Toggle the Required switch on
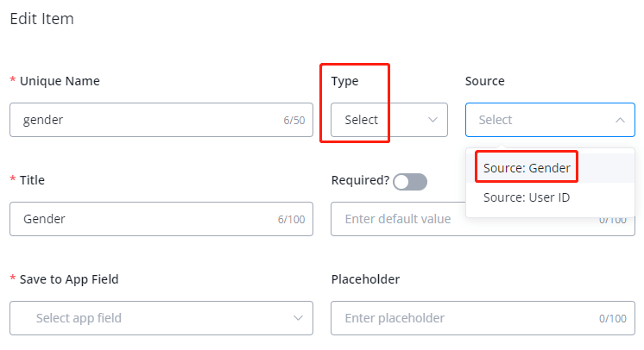 point(410,182)
